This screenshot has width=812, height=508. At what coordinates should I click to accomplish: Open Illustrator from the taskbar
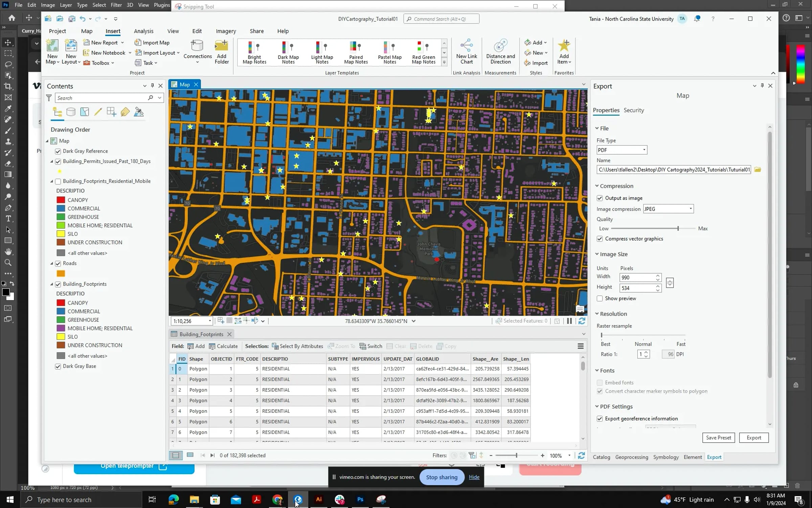point(319,499)
